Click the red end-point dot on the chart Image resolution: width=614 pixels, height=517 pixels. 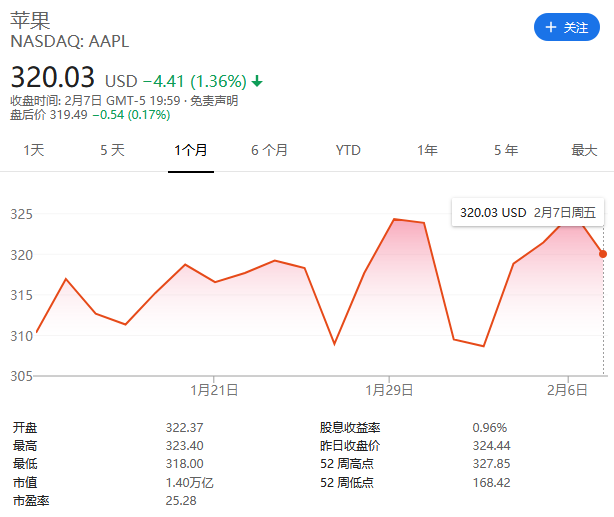pyautogui.click(x=603, y=254)
